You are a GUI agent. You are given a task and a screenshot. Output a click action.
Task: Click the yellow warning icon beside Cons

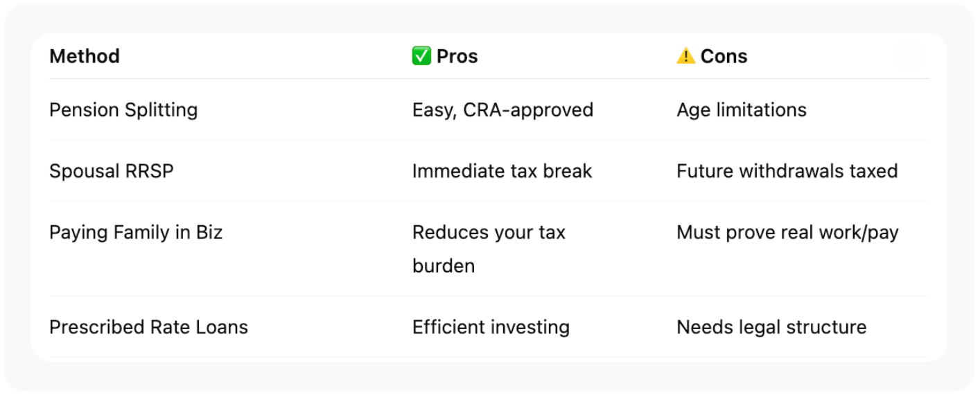[685, 56]
